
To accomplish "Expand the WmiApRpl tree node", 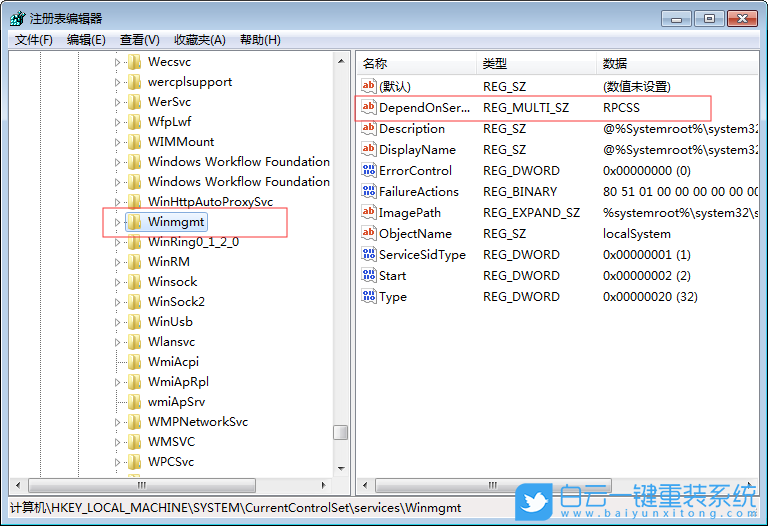I will (117, 382).
